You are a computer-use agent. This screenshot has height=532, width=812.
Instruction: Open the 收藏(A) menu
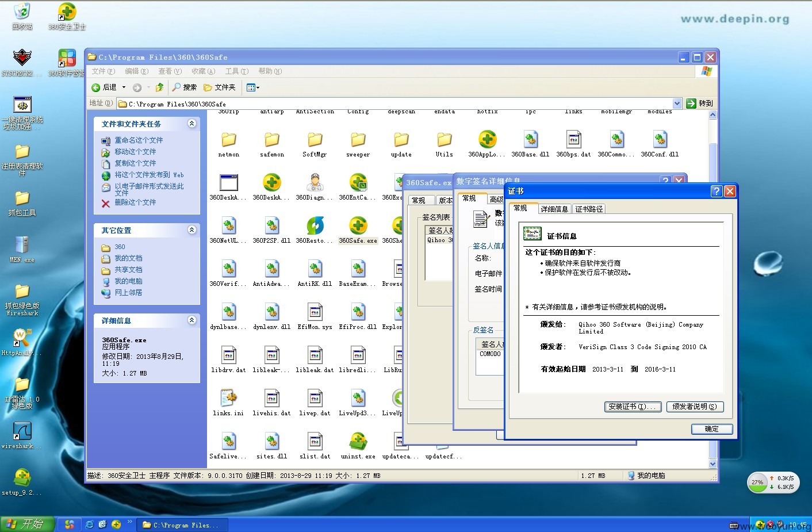(204, 71)
